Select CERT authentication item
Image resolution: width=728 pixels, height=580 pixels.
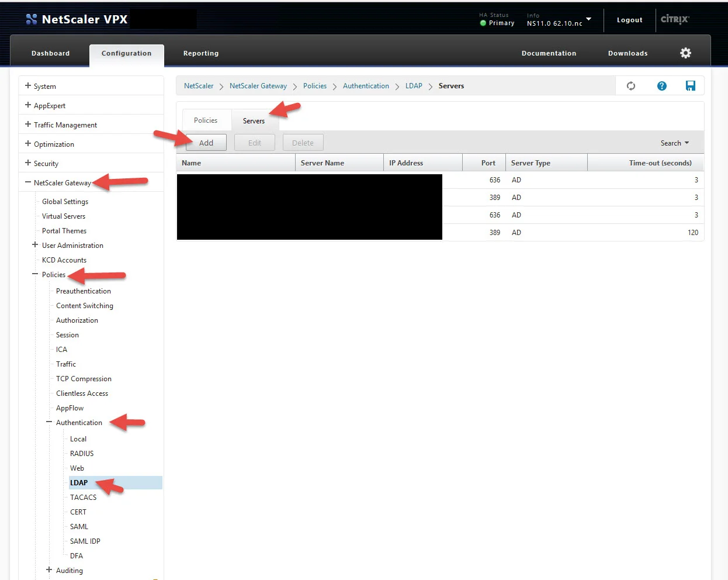[78, 512]
